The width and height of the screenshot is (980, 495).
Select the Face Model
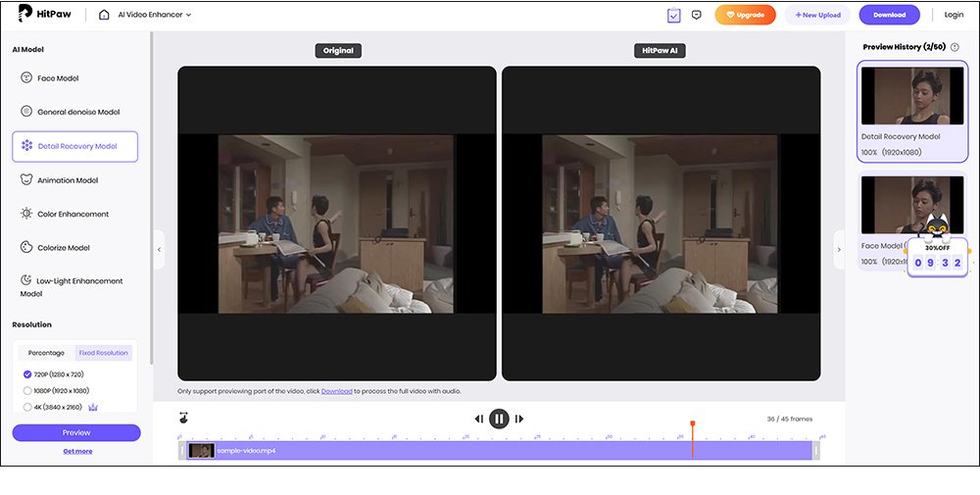(75, 78)
